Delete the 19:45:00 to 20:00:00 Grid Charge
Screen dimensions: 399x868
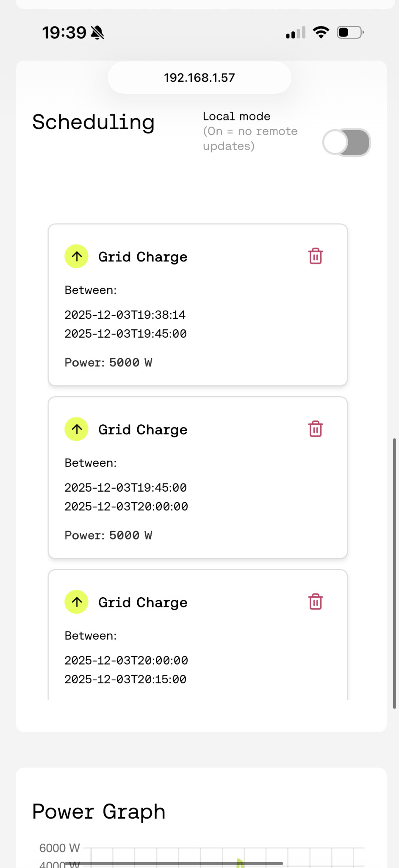coord(316,429)
